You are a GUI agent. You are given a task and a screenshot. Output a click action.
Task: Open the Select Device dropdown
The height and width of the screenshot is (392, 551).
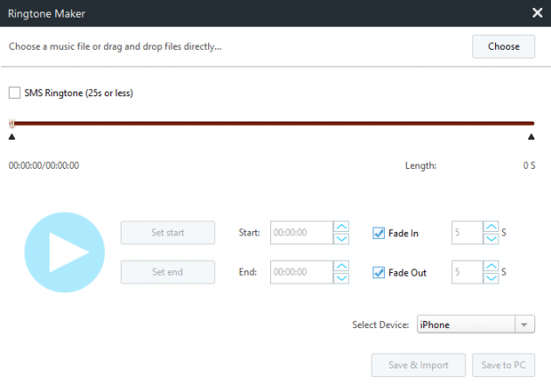[524, 325]
